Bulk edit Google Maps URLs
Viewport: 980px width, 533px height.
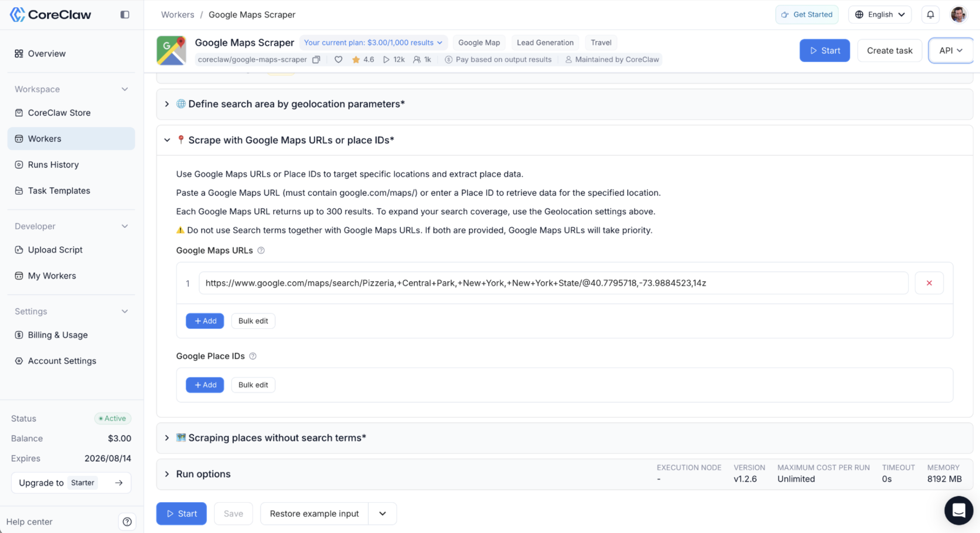point(253,321)
